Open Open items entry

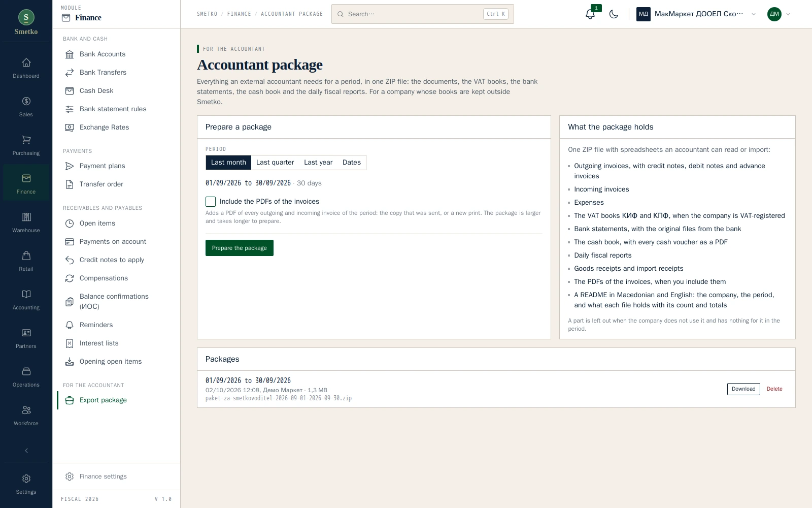tap(116, 224)
